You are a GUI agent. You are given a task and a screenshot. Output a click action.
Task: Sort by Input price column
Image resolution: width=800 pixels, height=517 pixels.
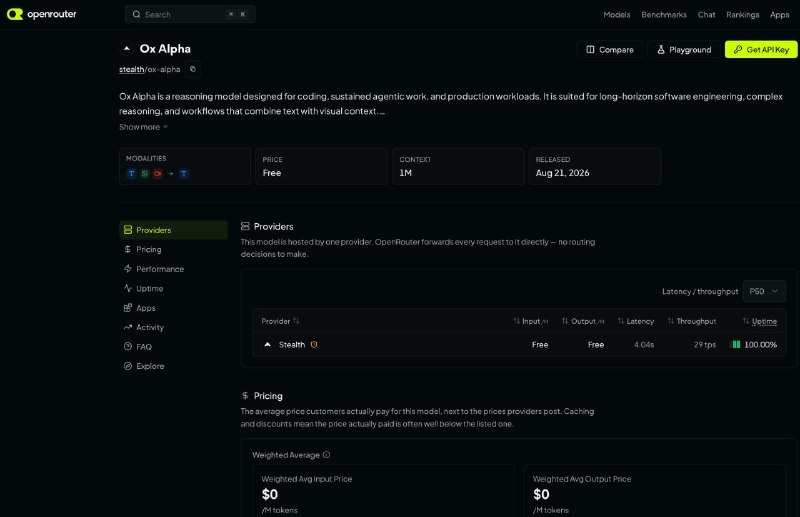(x=531, y=321)
